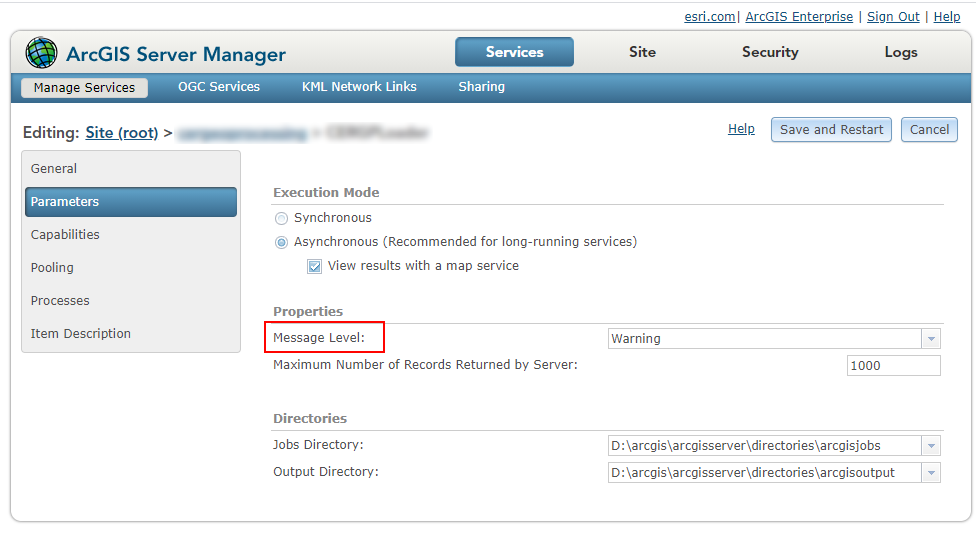
Task: Click the Sign Out link
Action: (x=893, y=17)
